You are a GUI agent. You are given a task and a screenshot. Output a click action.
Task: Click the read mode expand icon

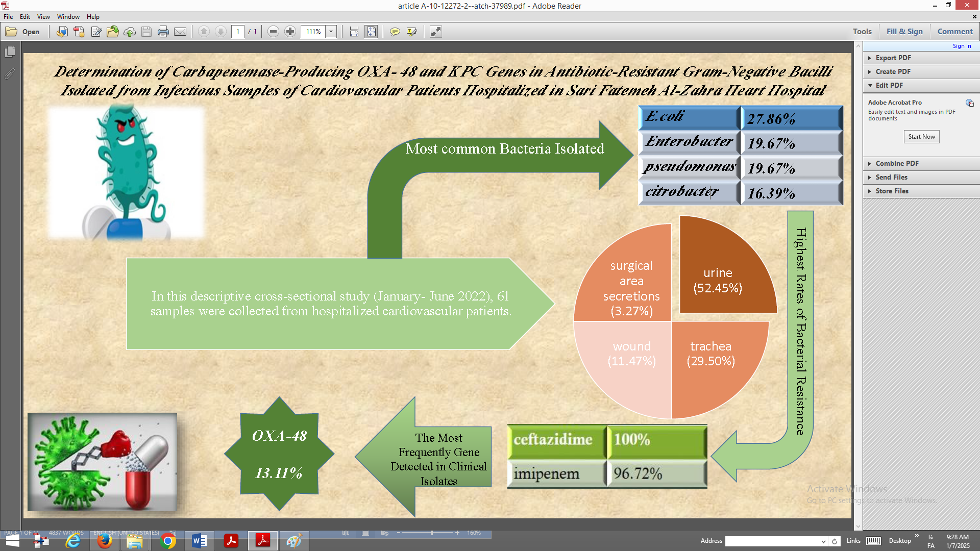pyautogui.click(x=435, y=32)
